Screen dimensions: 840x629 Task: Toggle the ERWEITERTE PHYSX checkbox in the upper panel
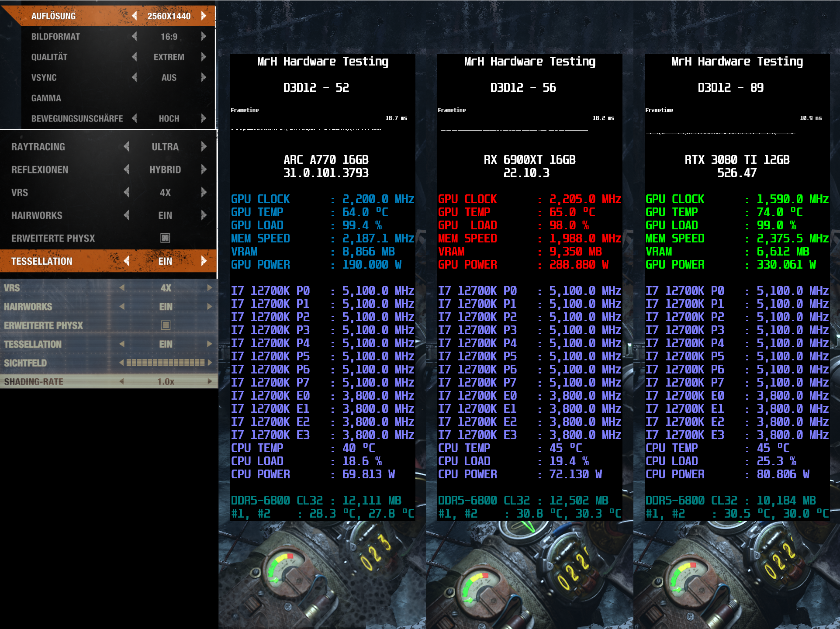click(x=165, y=238)
